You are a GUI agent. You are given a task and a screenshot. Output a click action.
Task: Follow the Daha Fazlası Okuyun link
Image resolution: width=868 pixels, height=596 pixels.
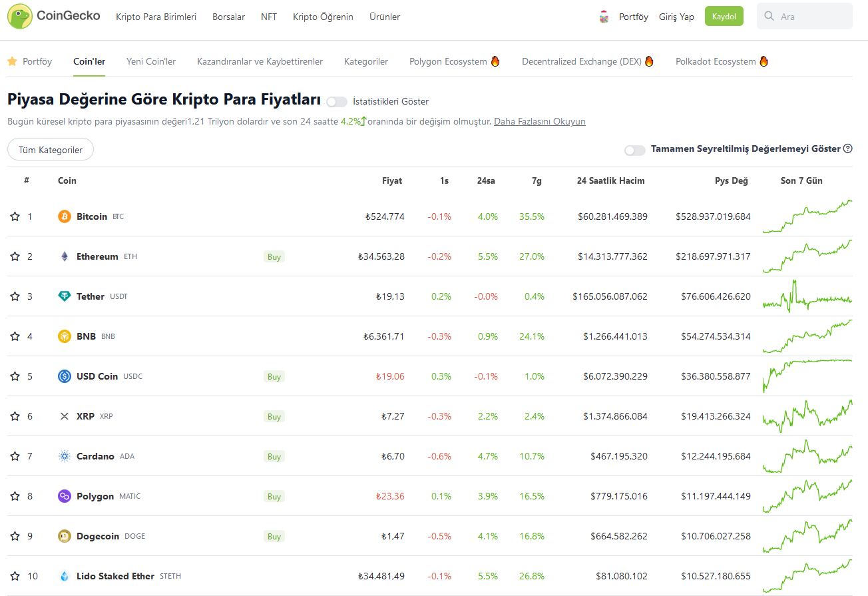(x=539, y=121)
